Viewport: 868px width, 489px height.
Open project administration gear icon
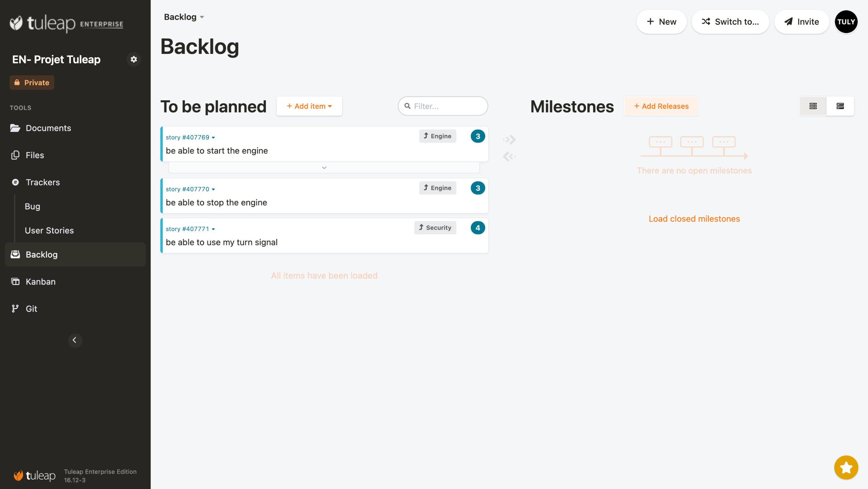pos(134,59)
